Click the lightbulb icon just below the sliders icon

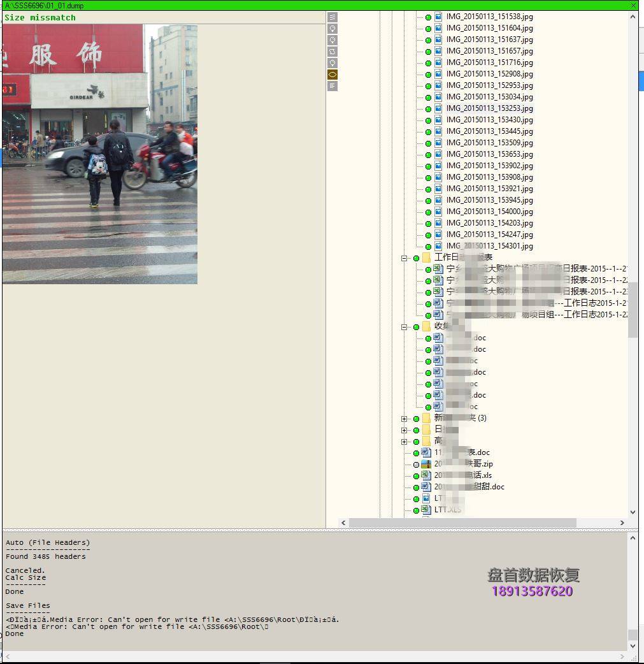point(332,29)
